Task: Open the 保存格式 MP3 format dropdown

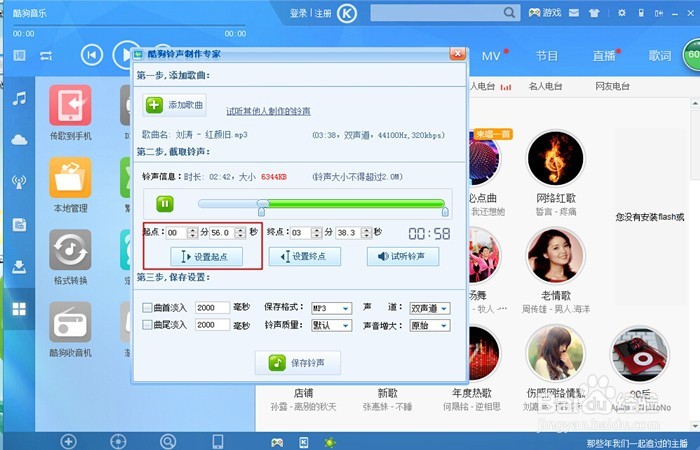Action: [331, 308]
